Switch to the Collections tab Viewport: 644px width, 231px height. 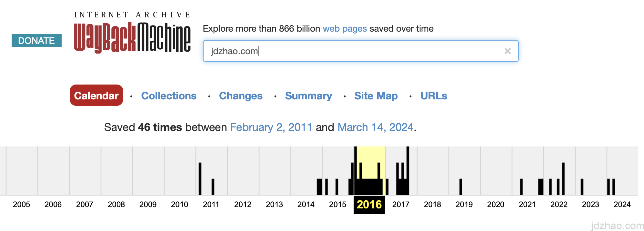point(169,96)
